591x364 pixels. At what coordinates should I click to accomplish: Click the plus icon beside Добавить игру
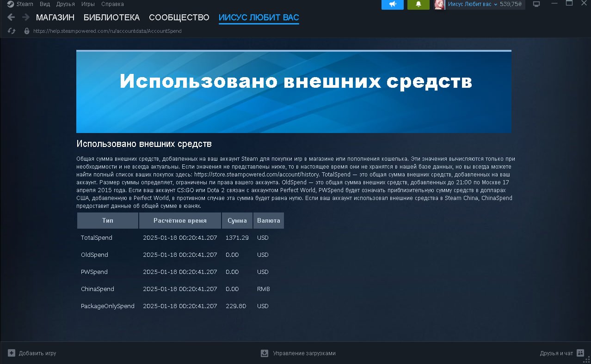click(x=12, y=353)
